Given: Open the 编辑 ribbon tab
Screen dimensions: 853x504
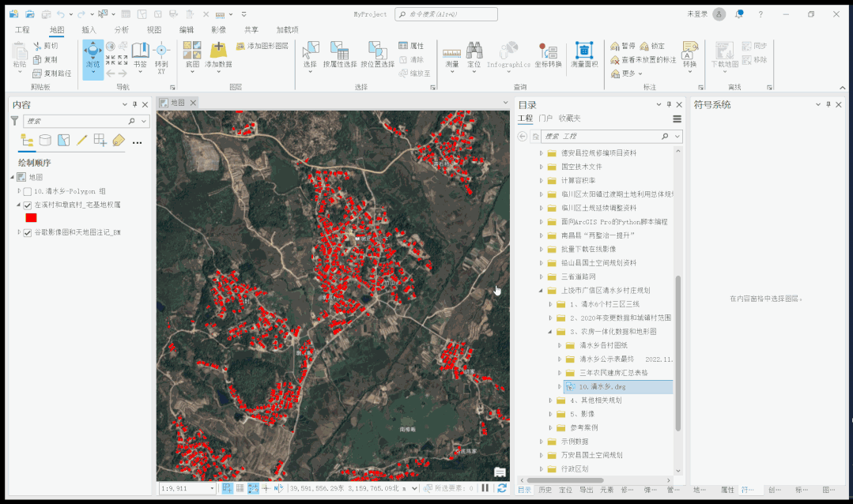Looking at the screenshot, I should pyautogui.click(x=187, y=30).
